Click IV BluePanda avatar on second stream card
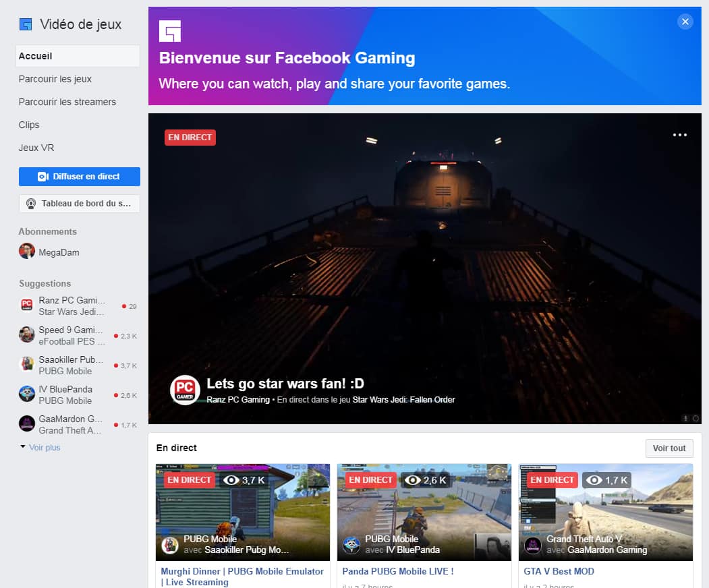709x588 pixels. click(x=351, y=546)
